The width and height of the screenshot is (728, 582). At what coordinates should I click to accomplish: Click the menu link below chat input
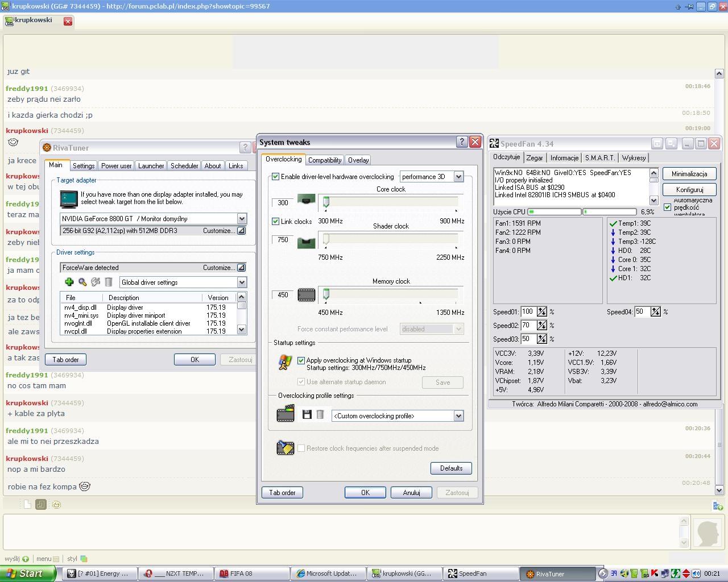tap(44, 559)
